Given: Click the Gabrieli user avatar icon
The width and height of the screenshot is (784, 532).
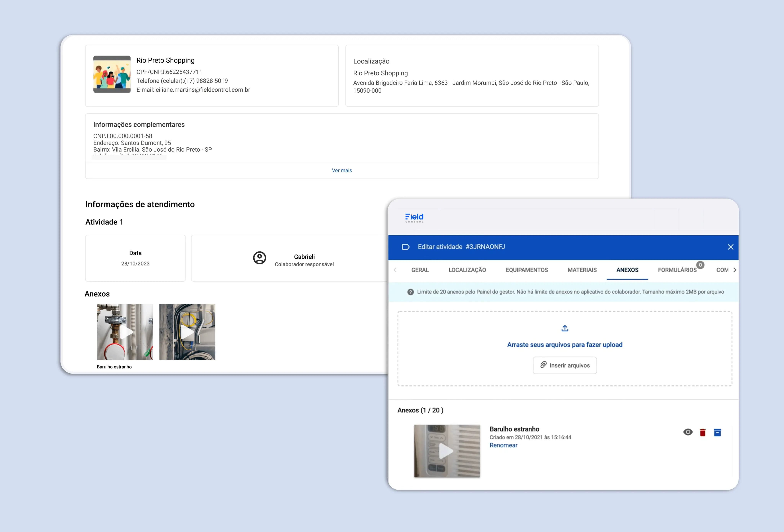Looking at the screenshot, I should (259, 258).
